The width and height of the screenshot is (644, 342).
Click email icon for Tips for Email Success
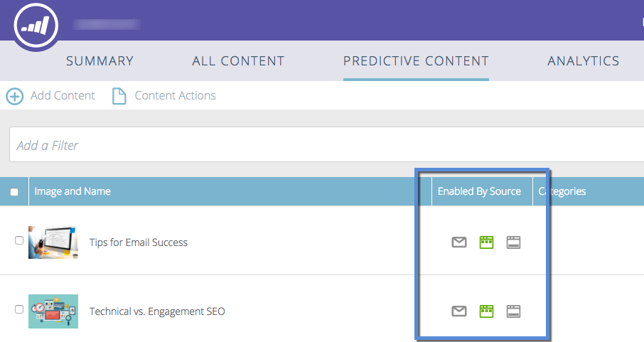coord(458,242)
